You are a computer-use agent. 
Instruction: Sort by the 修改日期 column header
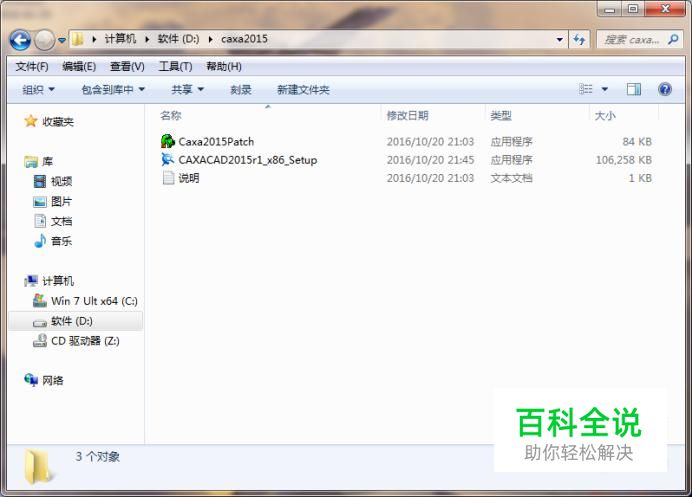coord(407,116)
